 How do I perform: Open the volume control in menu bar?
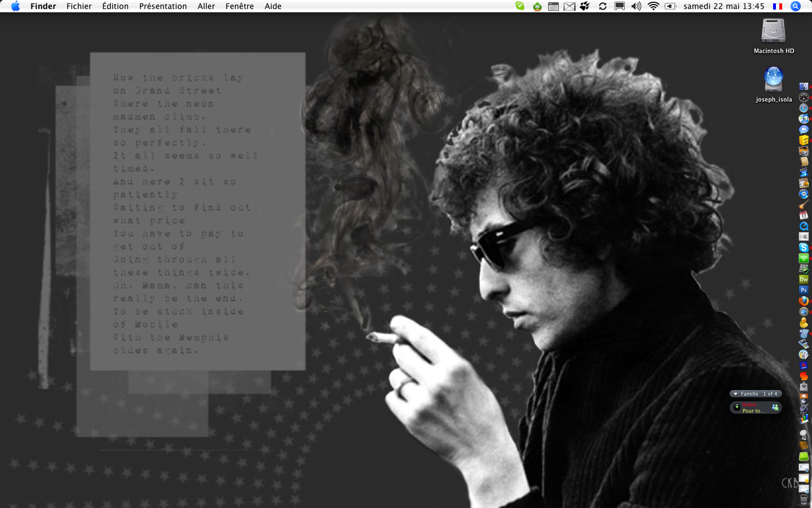tap(636, 6)
